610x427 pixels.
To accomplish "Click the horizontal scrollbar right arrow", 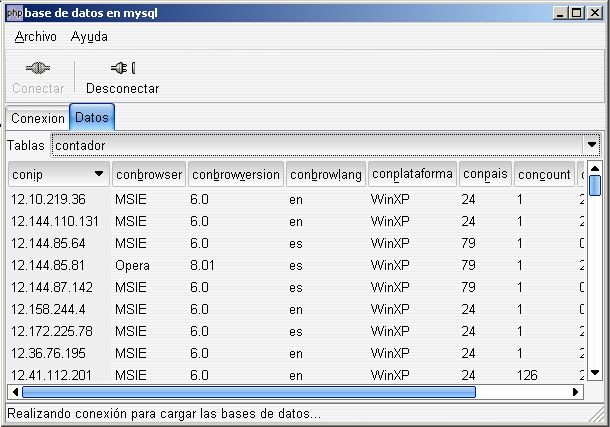I will 576,392.
